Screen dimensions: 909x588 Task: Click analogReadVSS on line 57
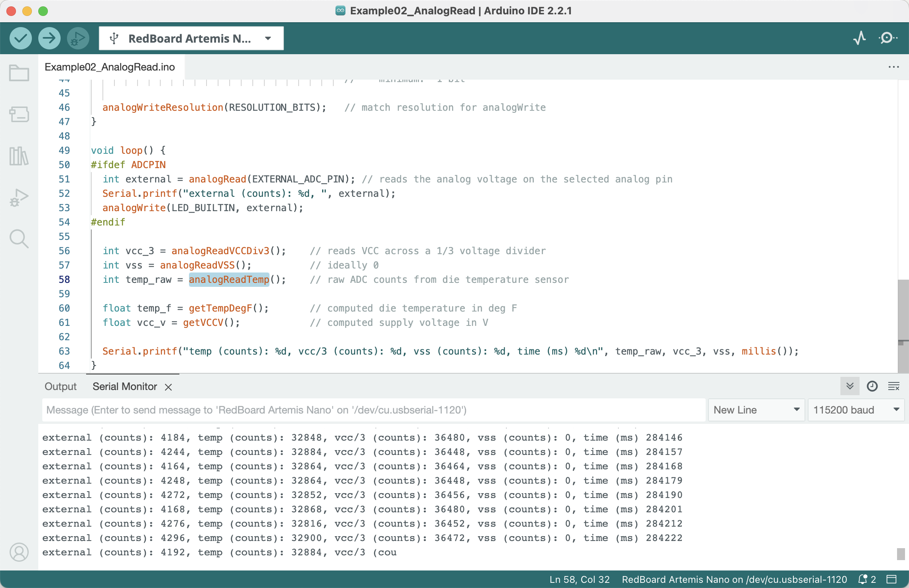[197, 265]
